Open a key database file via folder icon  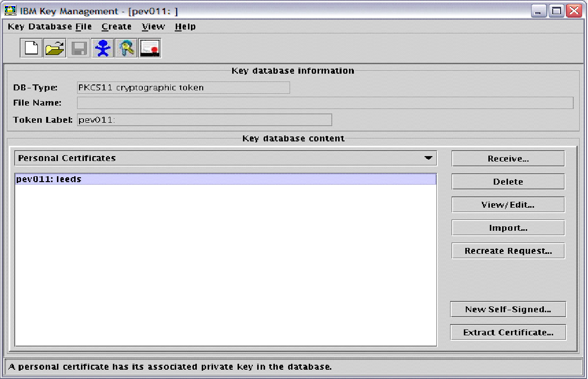[x=55, y=49]
